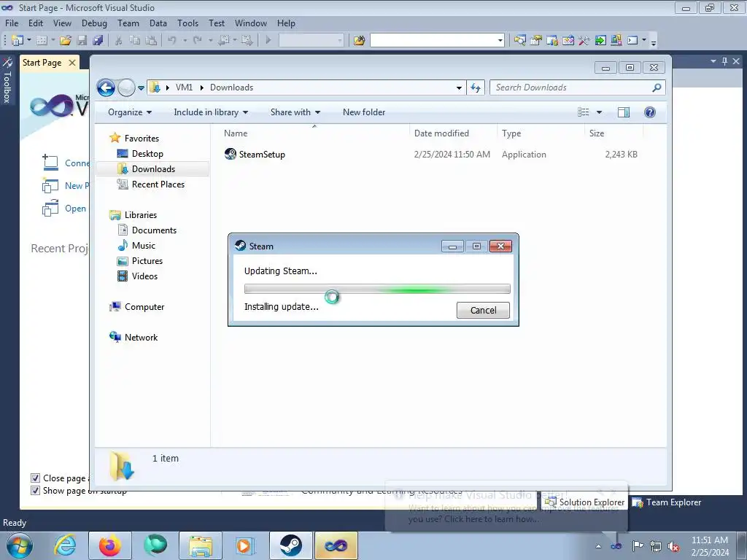
Task: Click the Find in Files toolbar icon
Action: pos(359,41)
